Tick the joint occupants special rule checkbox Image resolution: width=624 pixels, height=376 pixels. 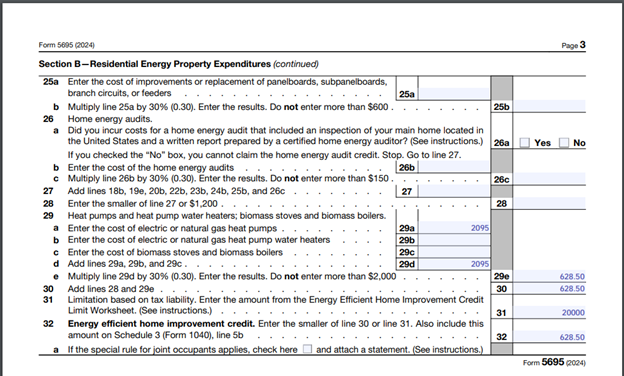point(307,349)
